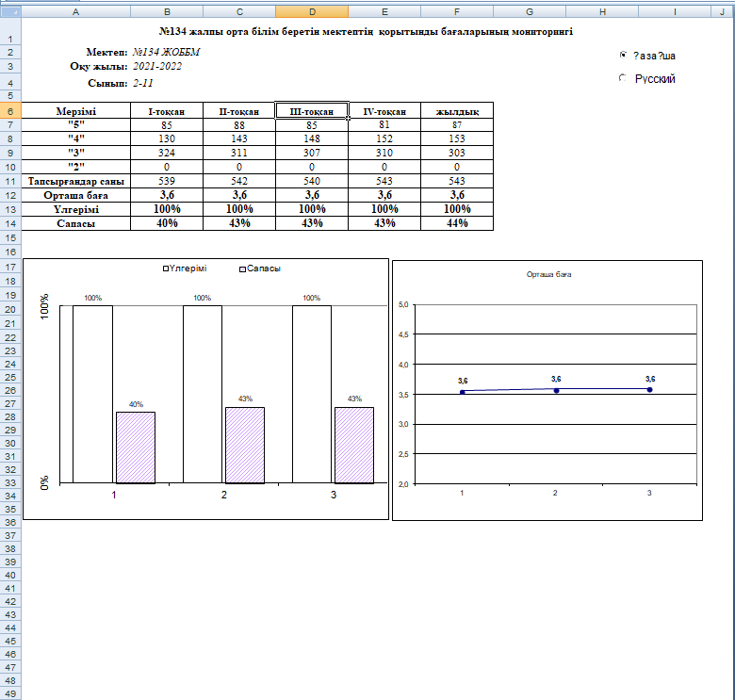The width and height of the screenshot is (735, 700).
Task: Select column G header
Action: point(530,11)
